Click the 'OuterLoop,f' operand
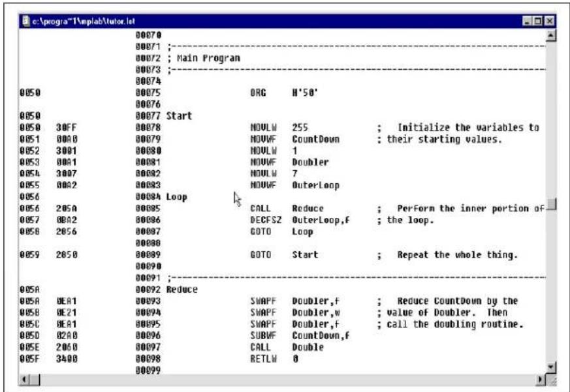 click(321, 220)
